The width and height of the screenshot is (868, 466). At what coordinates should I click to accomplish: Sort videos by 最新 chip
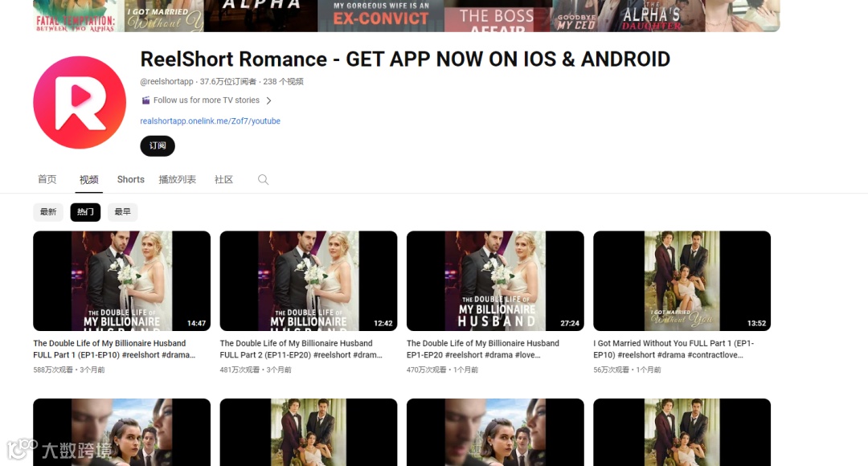(x=48, y=212)
